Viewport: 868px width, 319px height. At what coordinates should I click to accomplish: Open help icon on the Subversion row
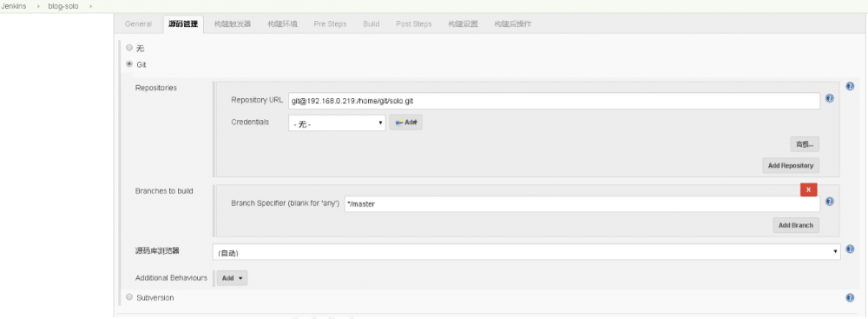[x=850, y=298]
